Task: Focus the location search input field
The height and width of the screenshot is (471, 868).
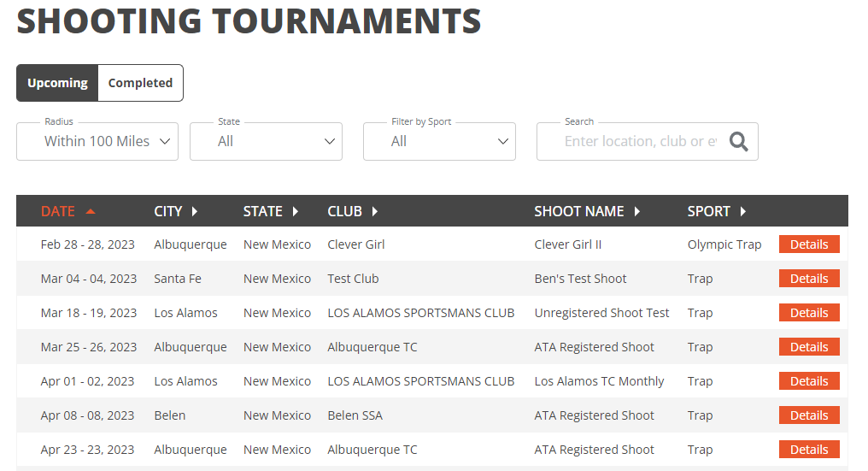Action: 641,141
